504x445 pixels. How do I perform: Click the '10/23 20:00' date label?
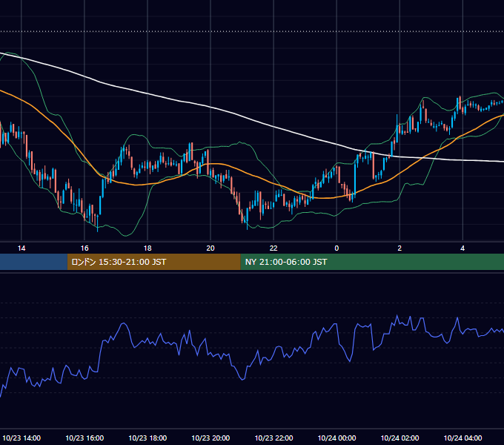click(x=210, y=438)
